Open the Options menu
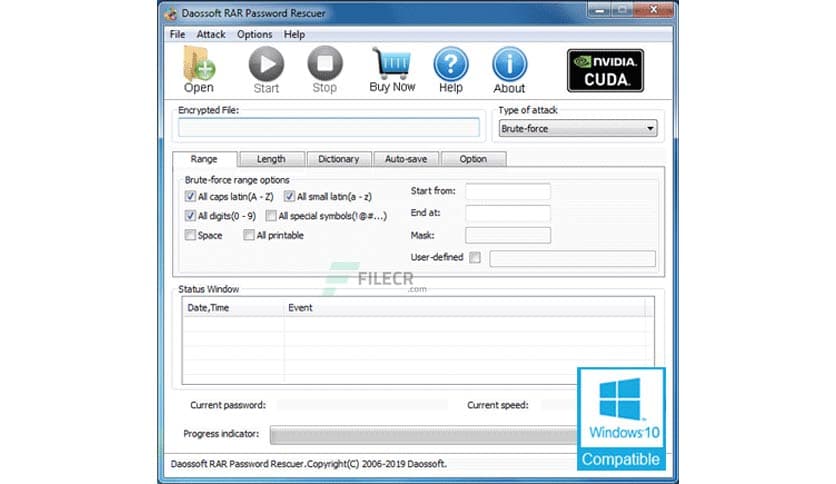This screenshot has width=836, height=484. click(255, 35)
